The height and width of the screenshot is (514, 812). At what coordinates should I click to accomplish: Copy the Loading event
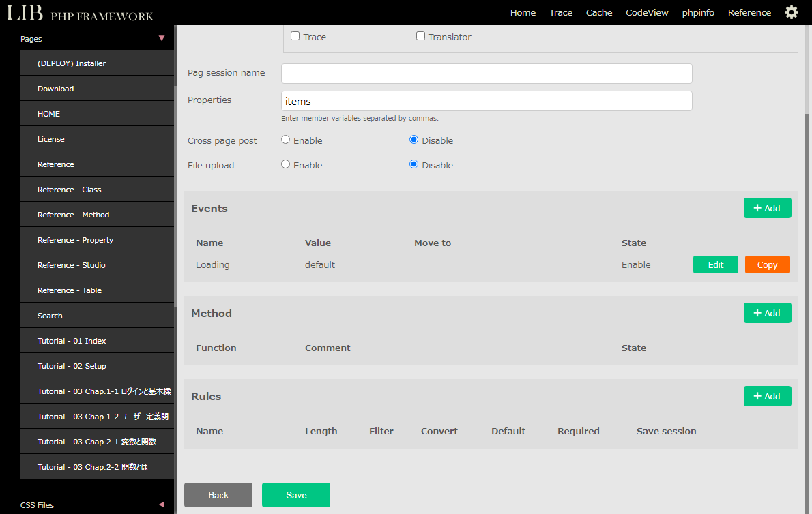tap(767, 264)
